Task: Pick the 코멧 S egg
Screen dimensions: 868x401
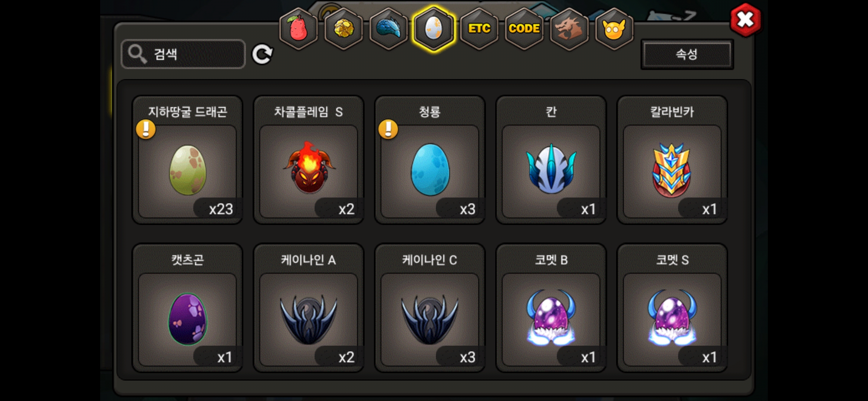Action: click(672, 308)
